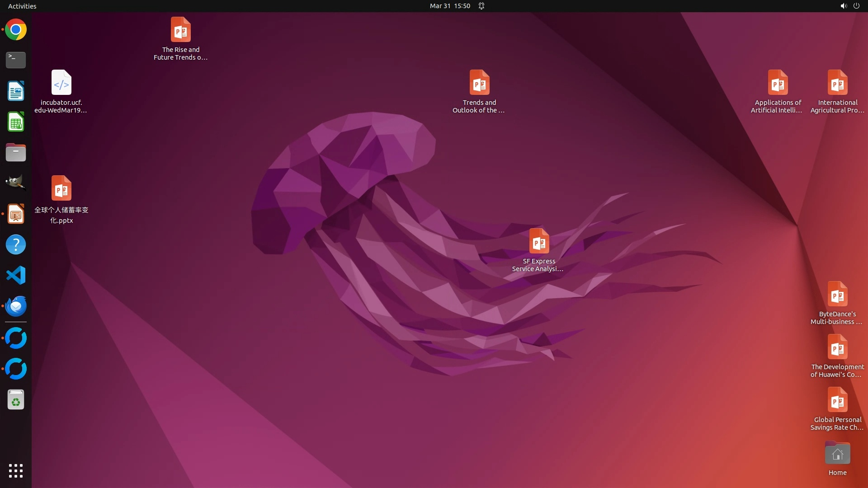Open the Help application in the dock
The height and width of the screenshot is (488, 868).
(x=16, y=244)
